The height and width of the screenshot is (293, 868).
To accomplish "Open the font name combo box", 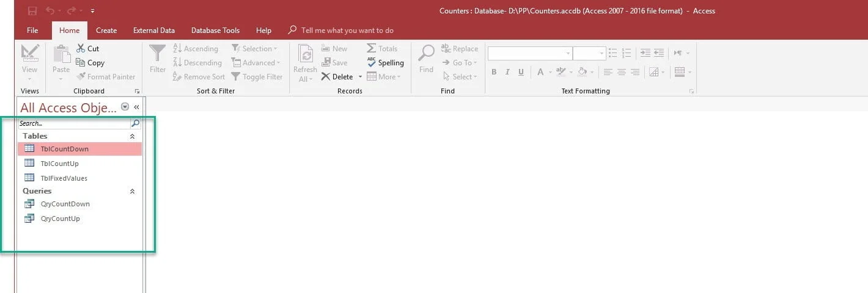I will click(x=530, y=53).
